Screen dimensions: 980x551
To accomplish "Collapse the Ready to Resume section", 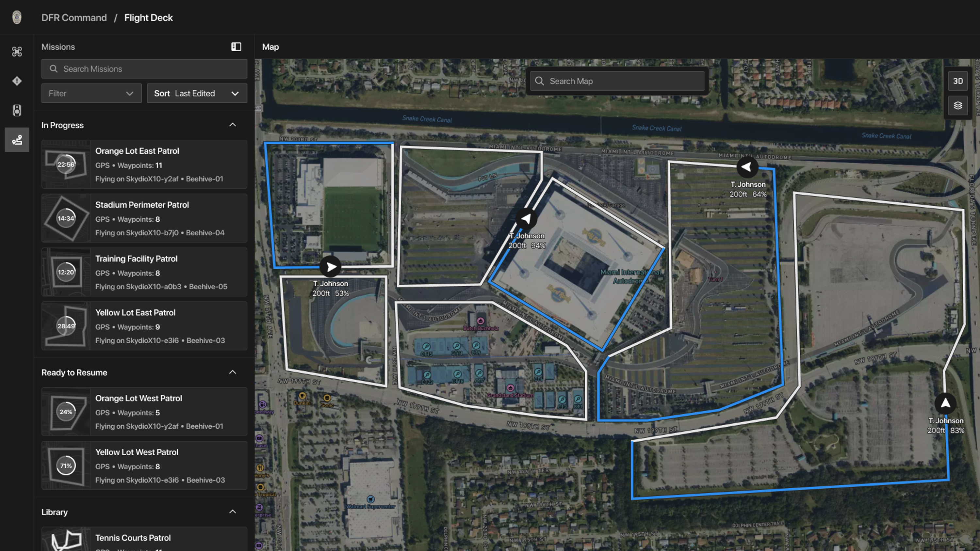I will click(x=233, y=372).
